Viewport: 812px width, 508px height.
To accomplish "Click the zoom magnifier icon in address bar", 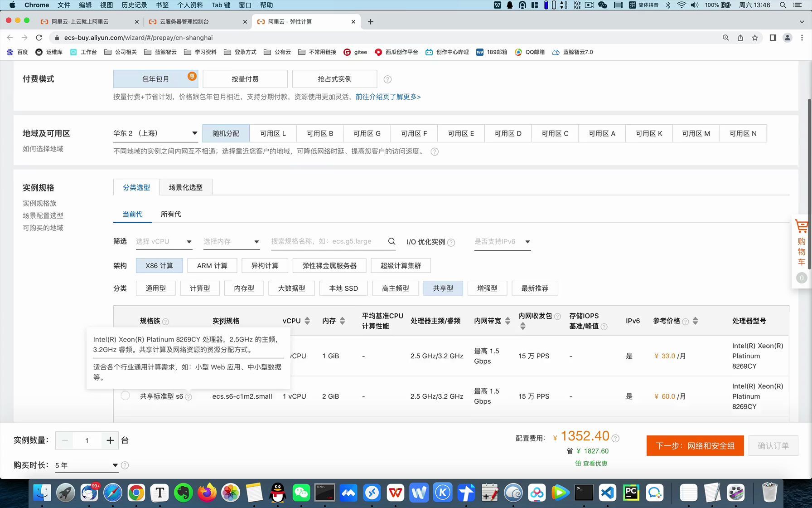I will (726, 38).
